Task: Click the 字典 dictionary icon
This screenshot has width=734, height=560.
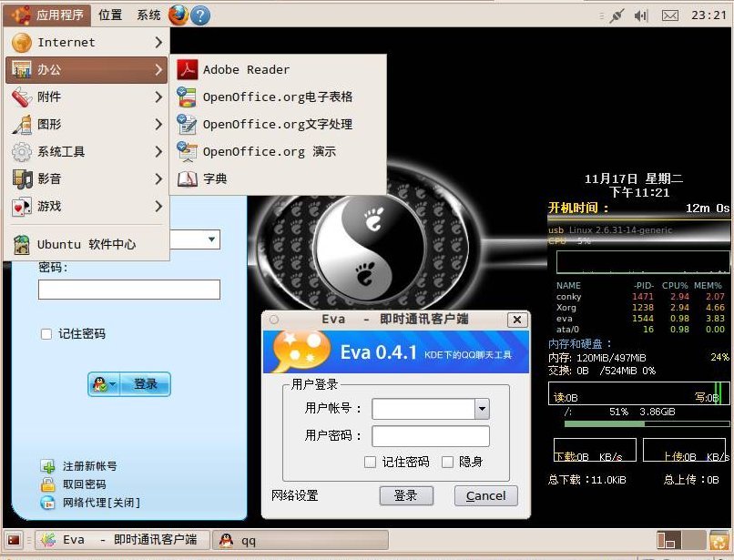Action: coord(188,178)
